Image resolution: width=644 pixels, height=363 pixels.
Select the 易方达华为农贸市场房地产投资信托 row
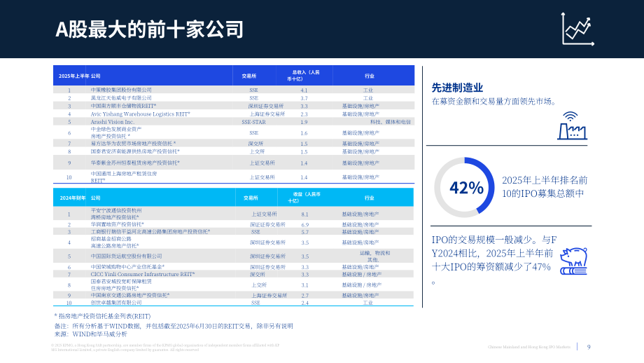coord(234,144)
